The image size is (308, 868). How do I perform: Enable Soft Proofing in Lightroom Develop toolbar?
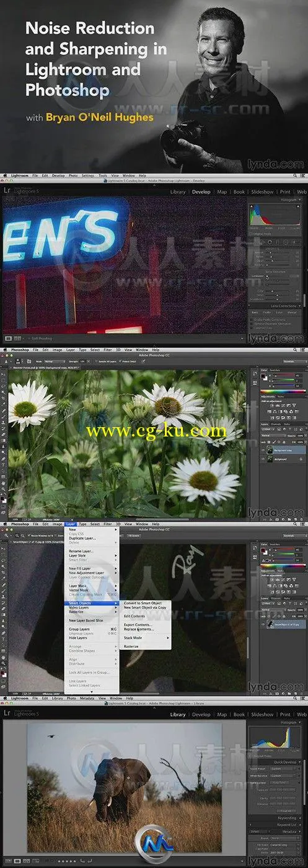[x=29, y=339]
